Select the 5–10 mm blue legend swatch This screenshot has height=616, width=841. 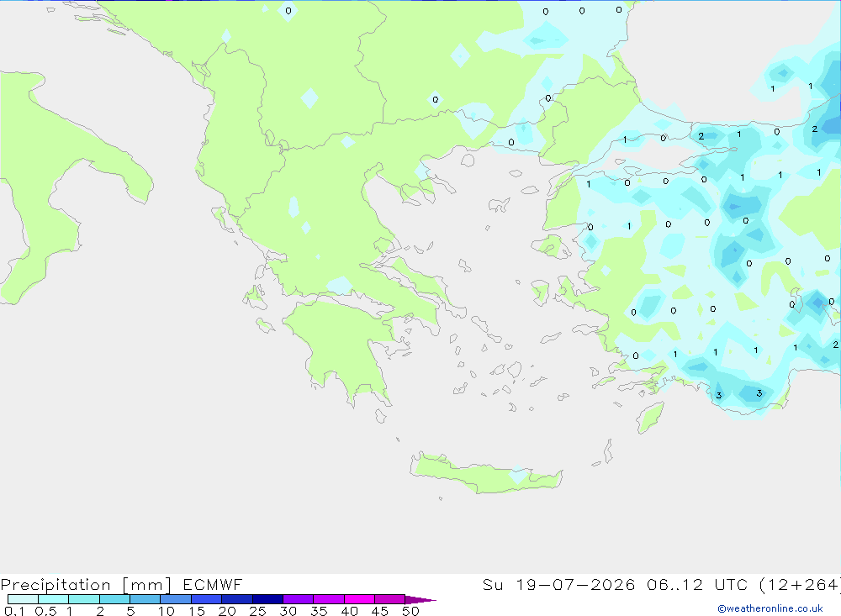(145, 599)
